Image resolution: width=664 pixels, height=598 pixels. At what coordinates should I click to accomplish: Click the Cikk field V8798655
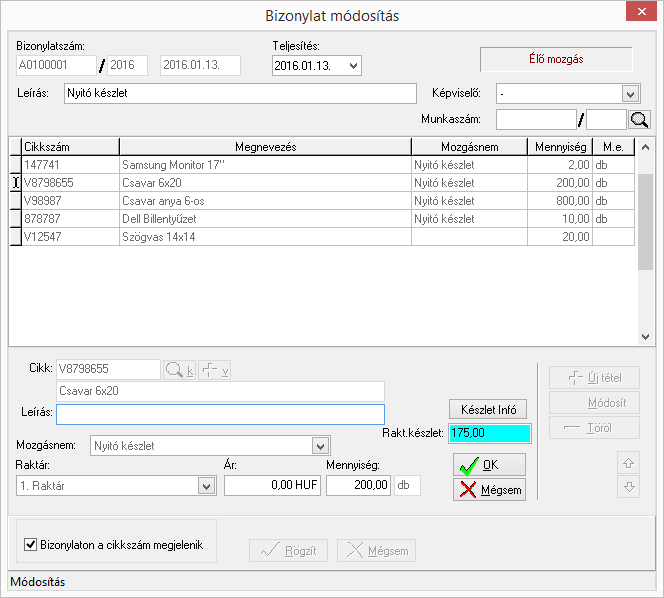108,369
